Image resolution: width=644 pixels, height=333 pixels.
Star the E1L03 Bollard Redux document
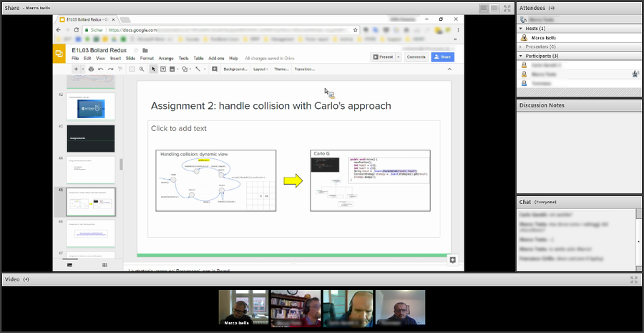click(137, 51)
